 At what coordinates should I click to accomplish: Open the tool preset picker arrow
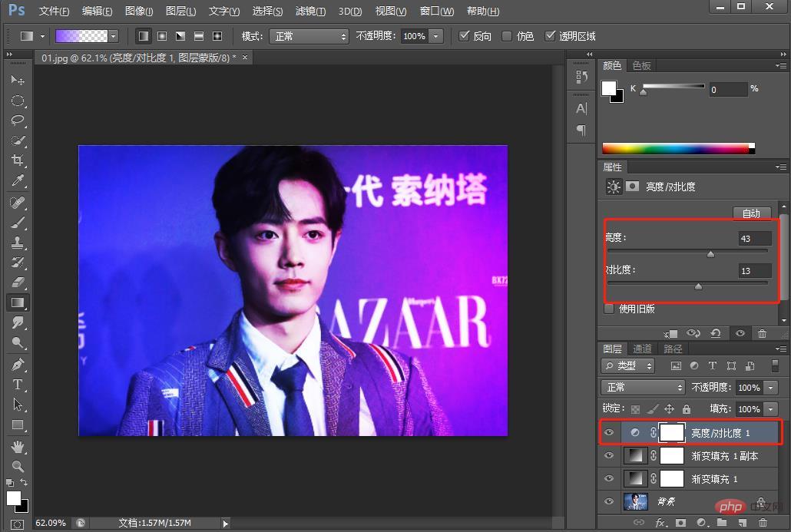tap(42, 36)
